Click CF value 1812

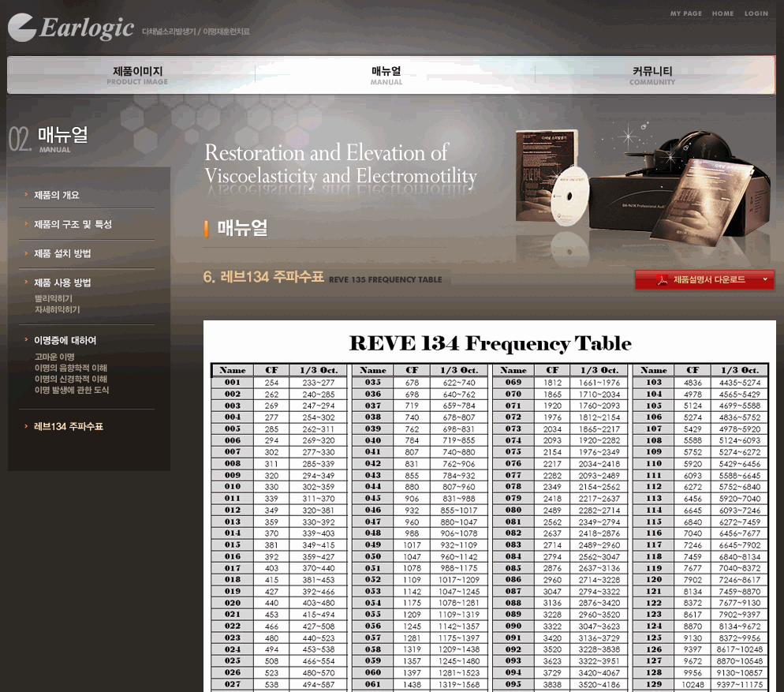pos(552,383)
